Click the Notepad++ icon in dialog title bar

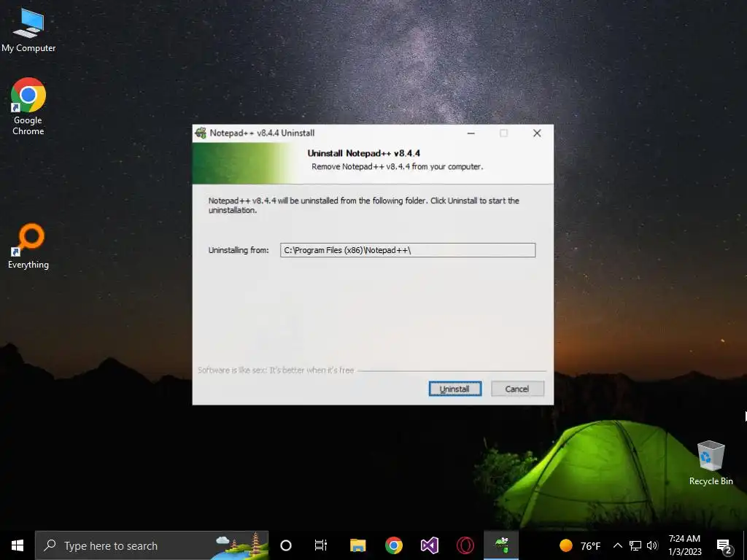(201, 133)
